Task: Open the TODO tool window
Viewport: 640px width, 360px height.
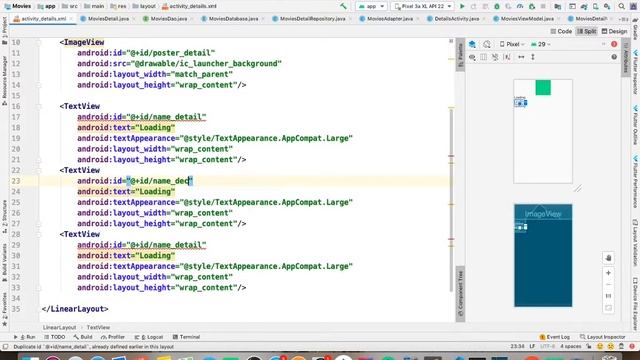Action: [55, 337]
